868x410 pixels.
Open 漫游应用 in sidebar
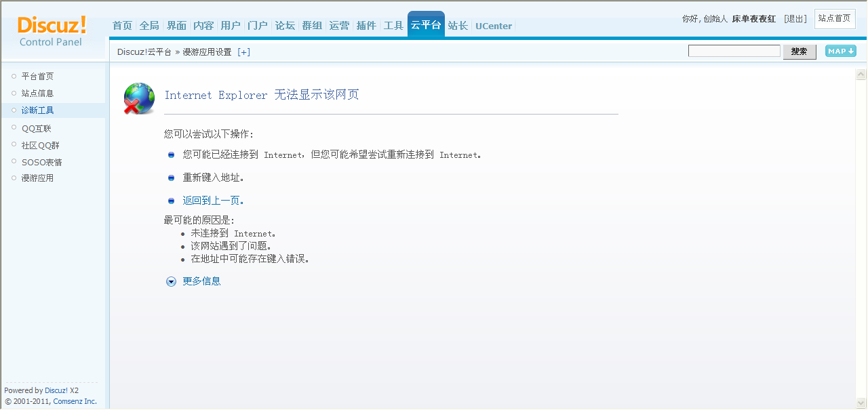click(37, 178)
